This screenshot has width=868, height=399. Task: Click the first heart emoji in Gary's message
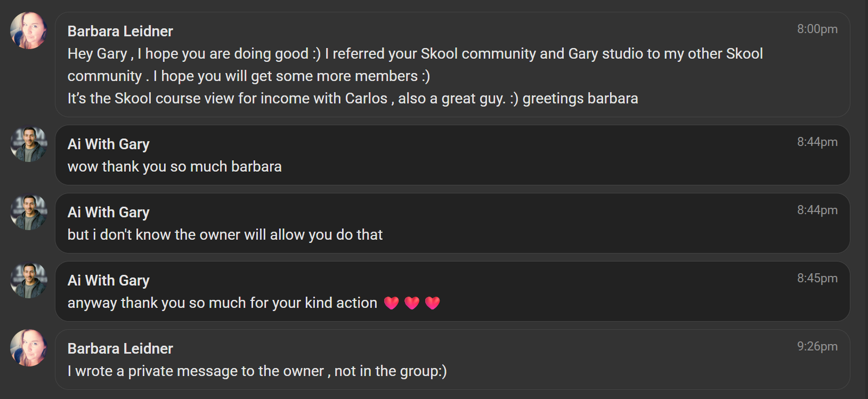[391, 303]
